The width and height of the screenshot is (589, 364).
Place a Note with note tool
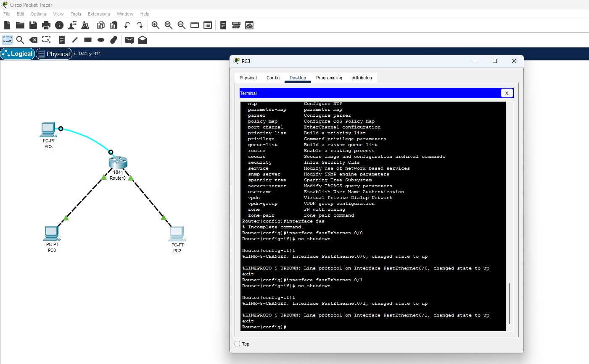point(62,40)
